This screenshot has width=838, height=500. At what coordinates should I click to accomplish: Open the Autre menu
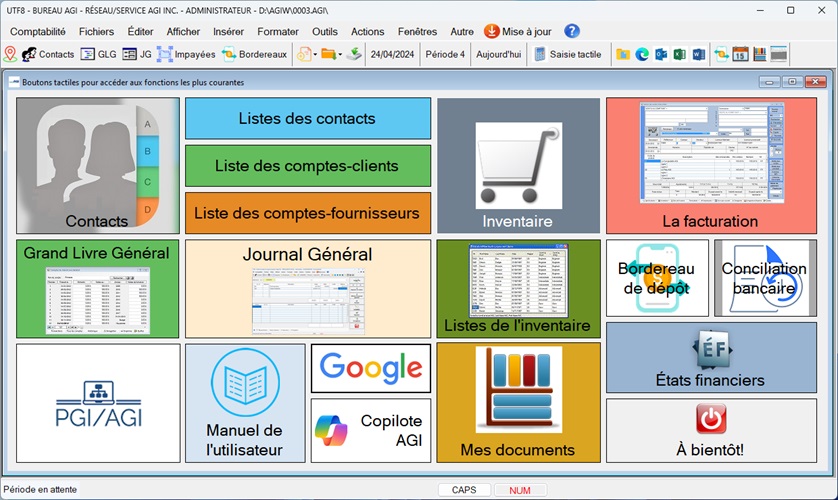tap(462, 32)
